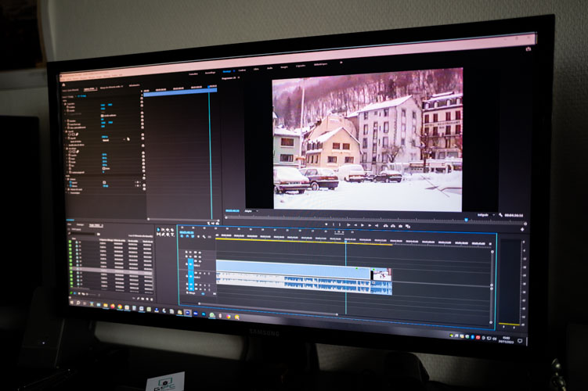The width and height of the screenshot is (588, 391).
Task: Open the playback resolution dropdown
Action: pyautogui.click(x=486, y=215)
